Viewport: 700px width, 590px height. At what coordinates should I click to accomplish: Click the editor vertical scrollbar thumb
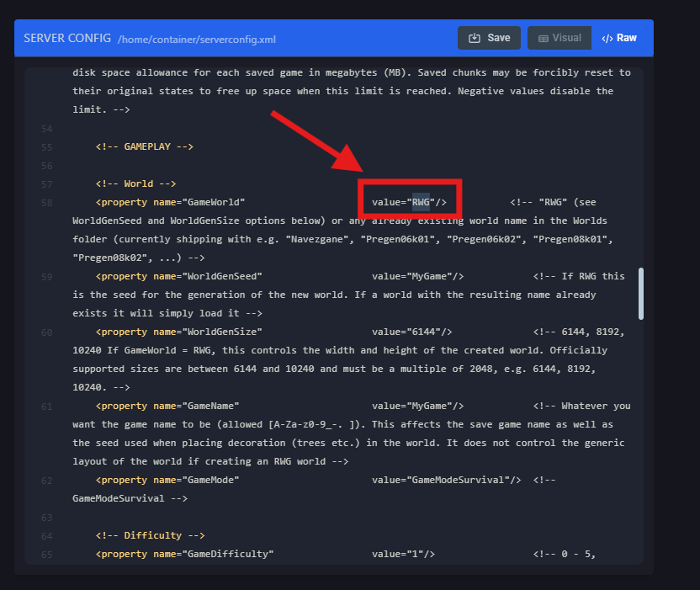tap(640, 294)
